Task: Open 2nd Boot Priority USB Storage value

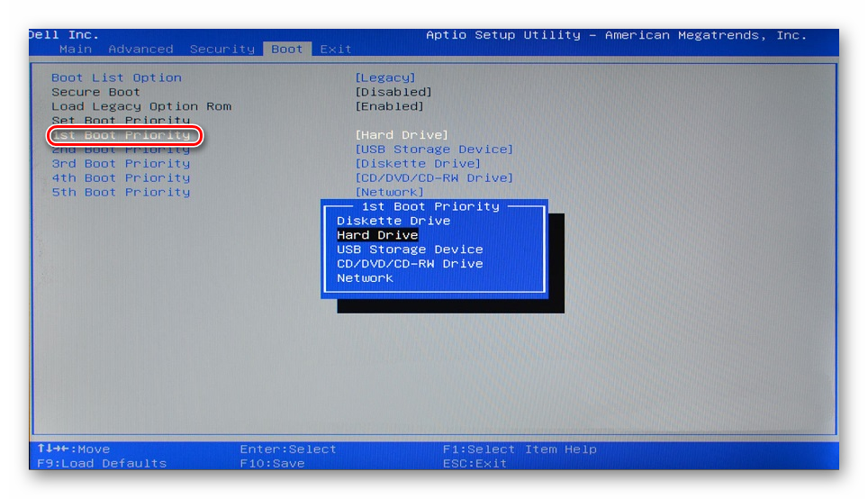Action: [434, 150]
